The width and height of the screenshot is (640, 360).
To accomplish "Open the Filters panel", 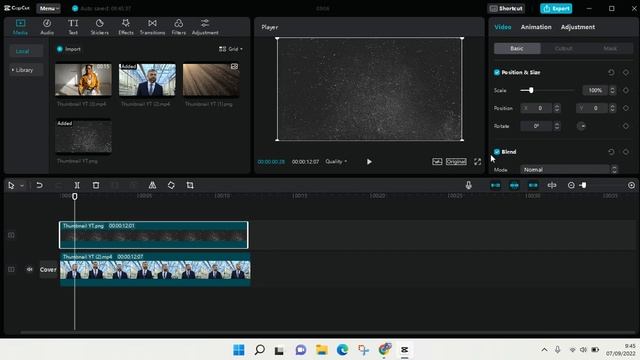I will pyautogui.click(x=178, y=27).
